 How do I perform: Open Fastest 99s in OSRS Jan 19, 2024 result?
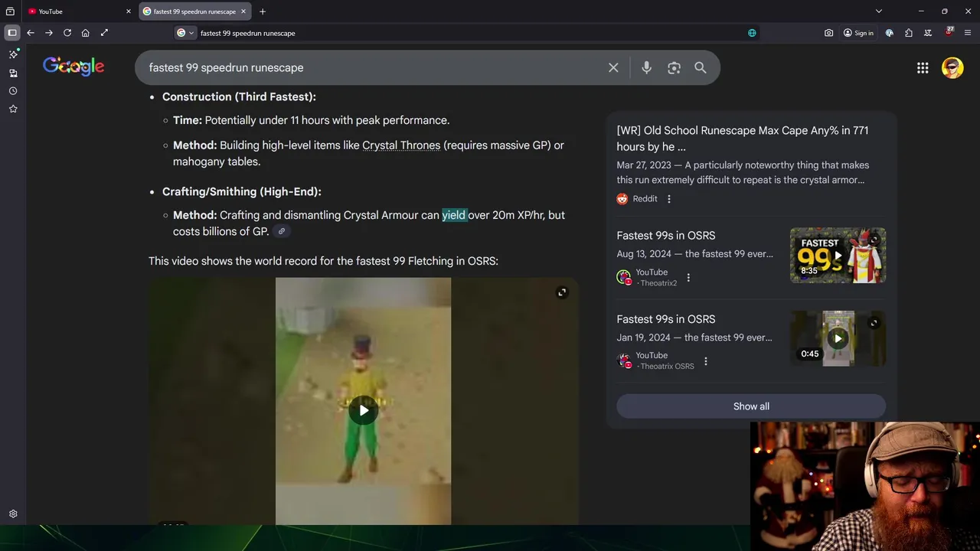pos(666,319)
